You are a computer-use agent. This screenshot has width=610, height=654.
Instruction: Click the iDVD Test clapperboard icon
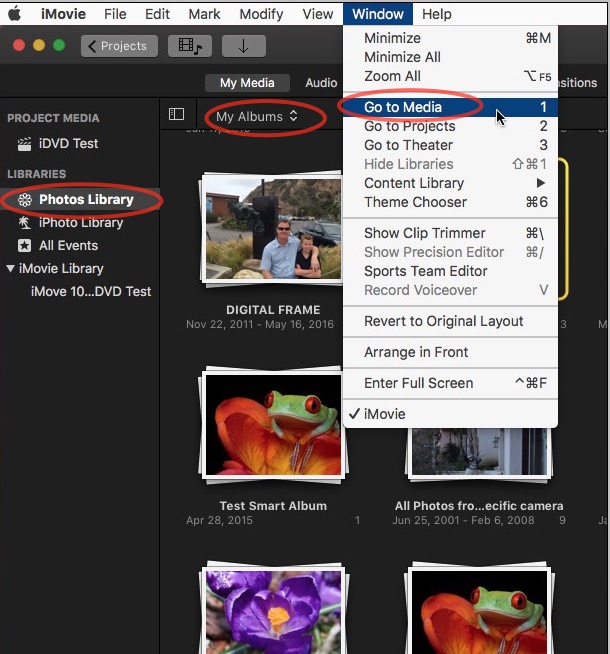[24, 144]
